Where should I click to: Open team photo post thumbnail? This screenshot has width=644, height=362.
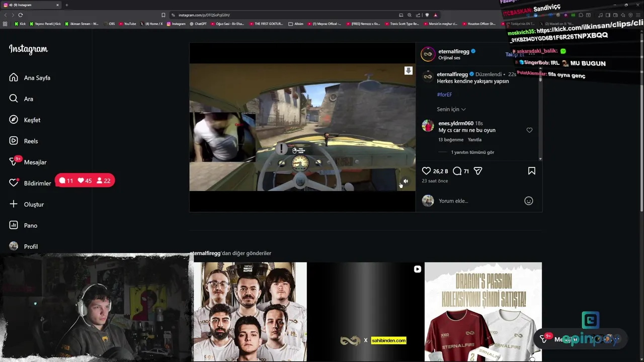(x=250, y=312)
